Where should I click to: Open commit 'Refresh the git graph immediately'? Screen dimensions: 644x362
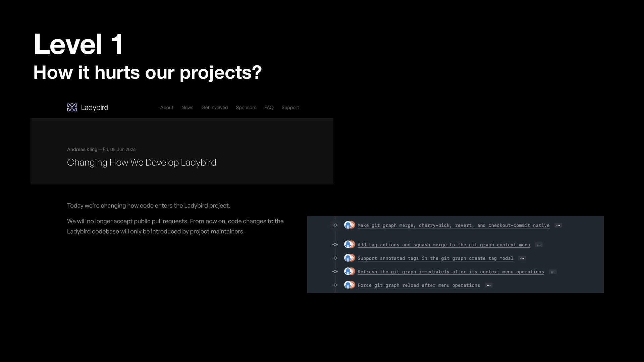[451, 271]
